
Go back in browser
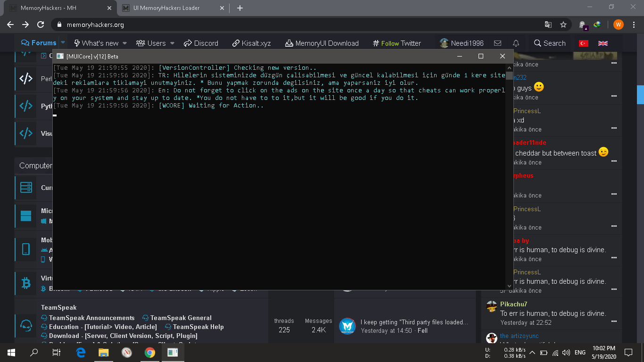[10, 25]
